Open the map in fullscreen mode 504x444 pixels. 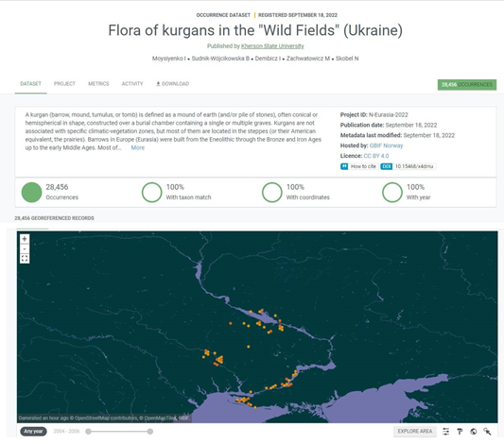pyautogui.click(x=25, y=259)
